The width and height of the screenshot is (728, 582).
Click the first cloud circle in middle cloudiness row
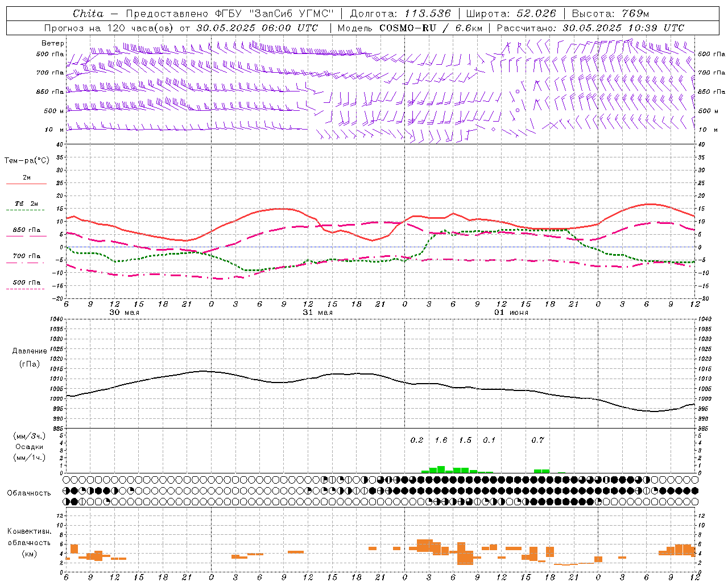(x=67, y=490)
